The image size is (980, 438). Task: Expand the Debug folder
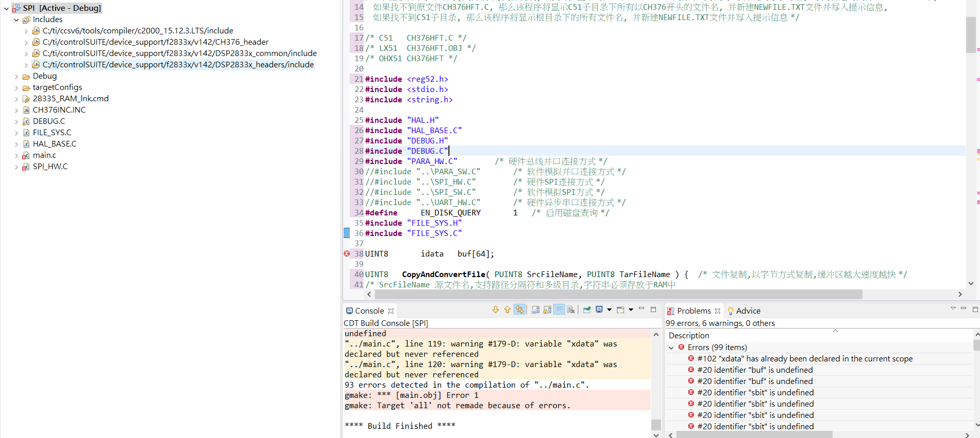point(16,77)
